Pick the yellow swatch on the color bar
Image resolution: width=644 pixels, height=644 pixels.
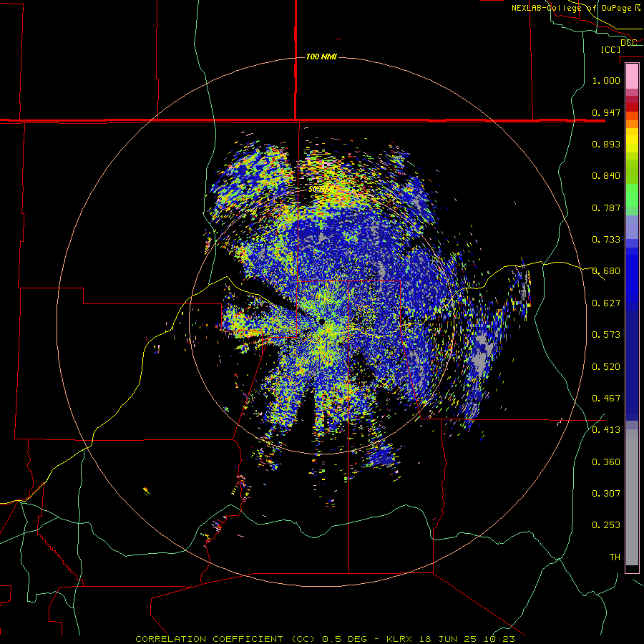[x=632, y=140]
